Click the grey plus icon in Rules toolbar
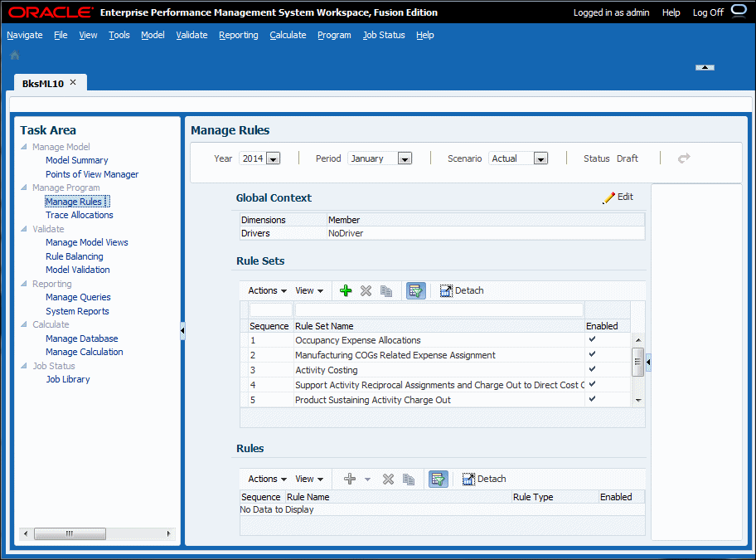Viewport: 756px width, 560px height. click(350, 479)
